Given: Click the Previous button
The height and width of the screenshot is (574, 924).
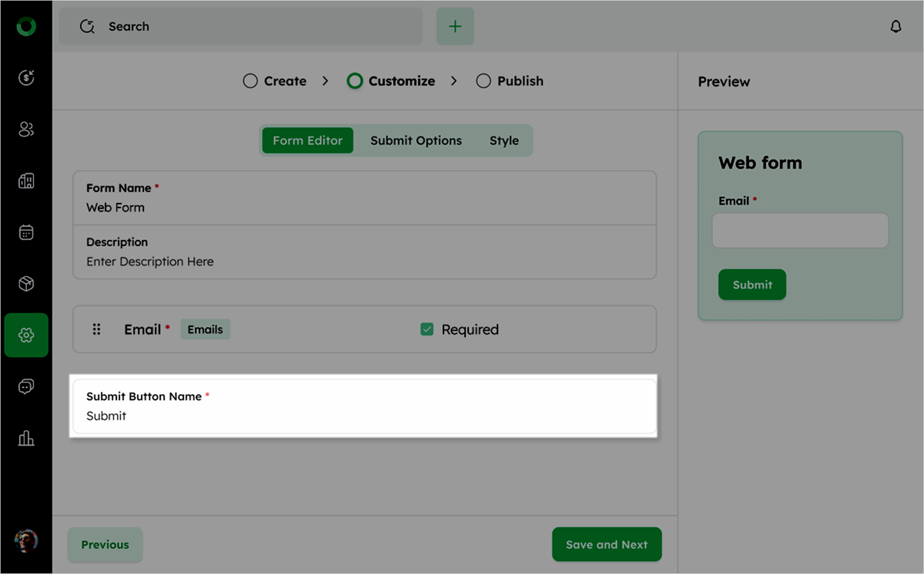Looking at the screenshot, I should [105, 545].
